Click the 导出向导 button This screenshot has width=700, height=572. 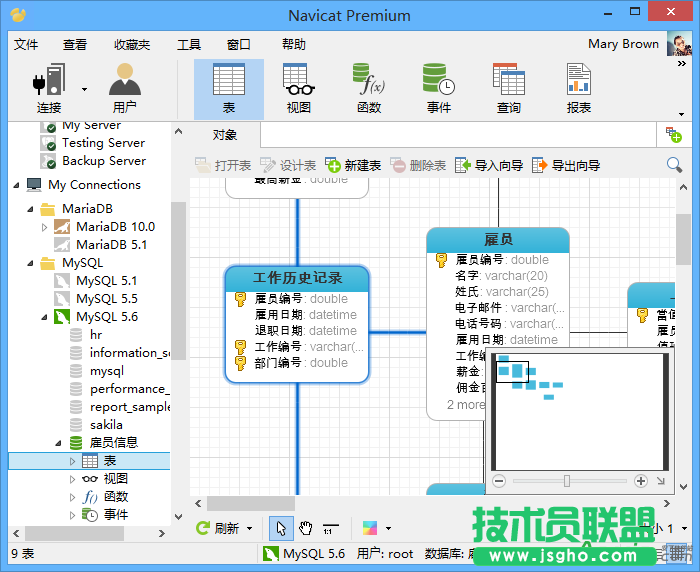(566, 166)
